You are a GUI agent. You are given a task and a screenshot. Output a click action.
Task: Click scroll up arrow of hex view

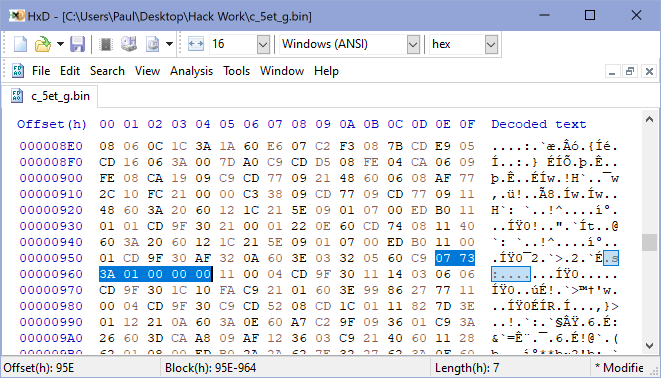(x=649, y=120)
